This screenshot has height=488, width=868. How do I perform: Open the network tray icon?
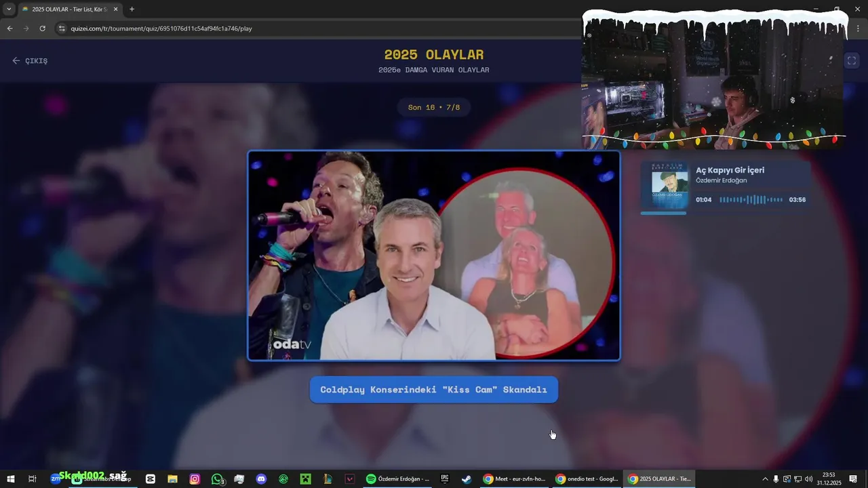pyautogui.click(x=797, y=479)
